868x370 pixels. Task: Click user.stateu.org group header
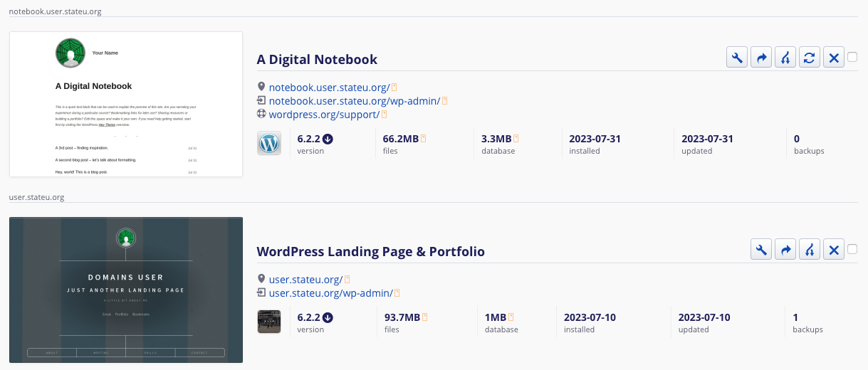click(36, 197)
